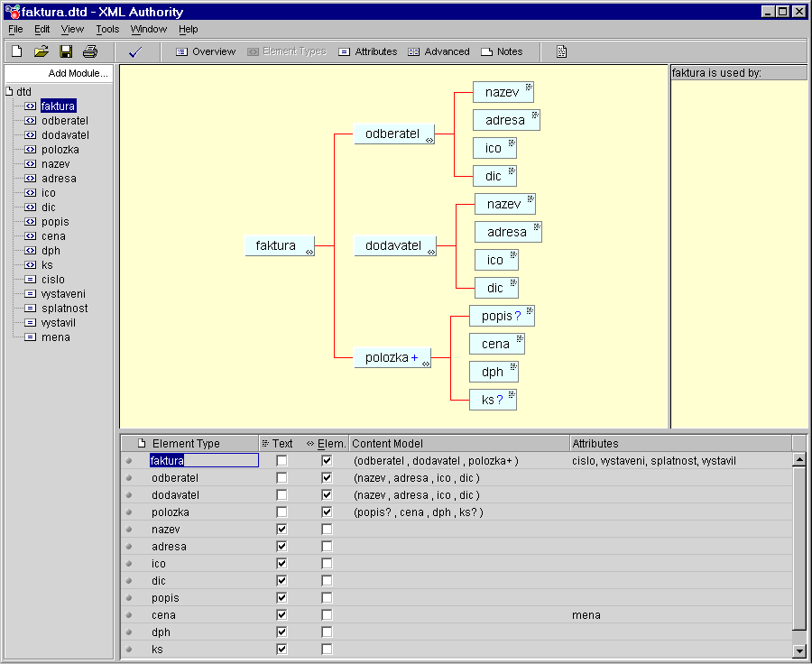Select faktura in the dtd tree
This screenshot has height=664, width=812.
[58, 106]
